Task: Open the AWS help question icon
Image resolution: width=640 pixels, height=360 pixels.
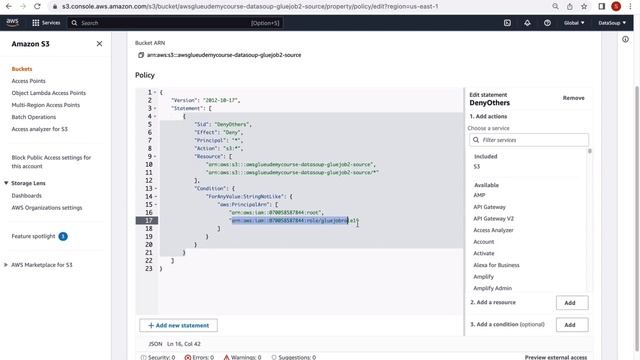Action: (x=547, y=23)
